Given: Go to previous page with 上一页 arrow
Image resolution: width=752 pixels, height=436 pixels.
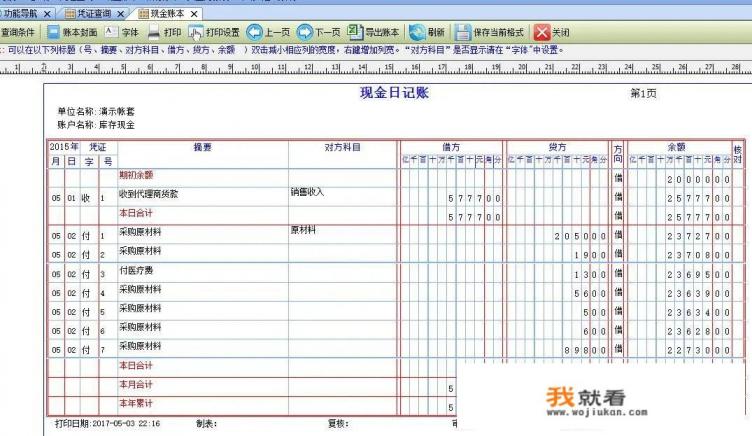Looking at the screenshot, I should [254, 32].
